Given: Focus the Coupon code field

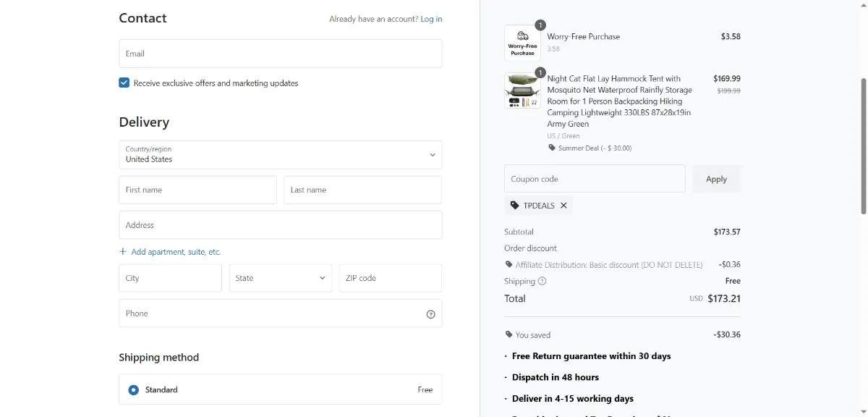Looking at the screenshot, I should point(595,179).
